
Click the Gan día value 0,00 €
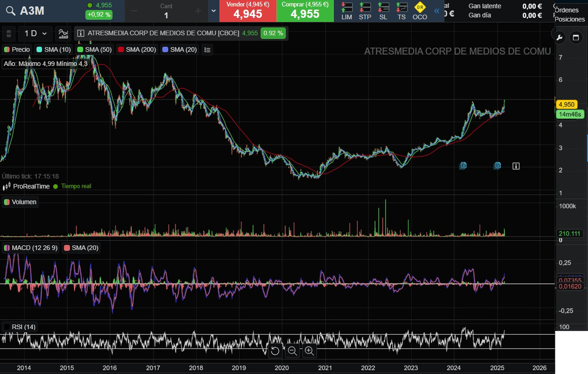532,15
